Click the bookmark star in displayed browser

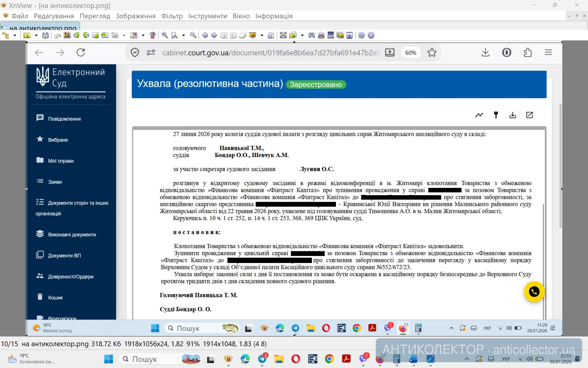pyautogui.click(x=432, y=52)
